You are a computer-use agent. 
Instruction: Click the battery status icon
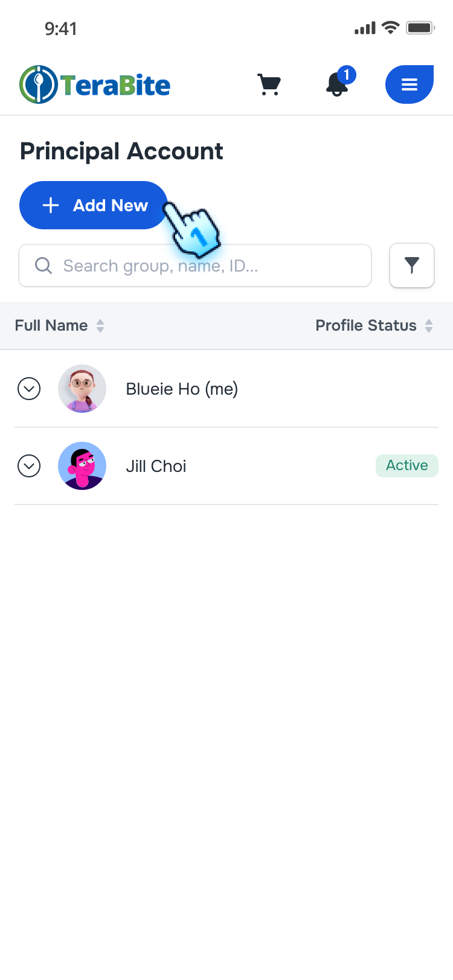pos(420,28)
